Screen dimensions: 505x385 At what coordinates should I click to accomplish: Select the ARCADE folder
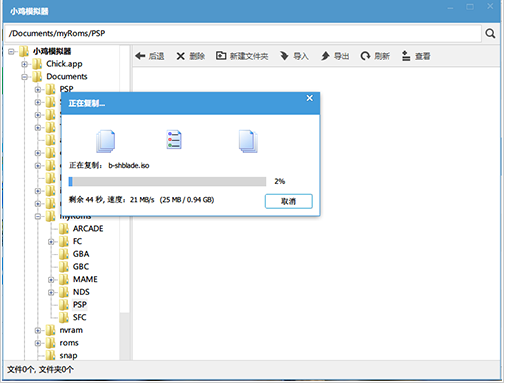[88, 229]
